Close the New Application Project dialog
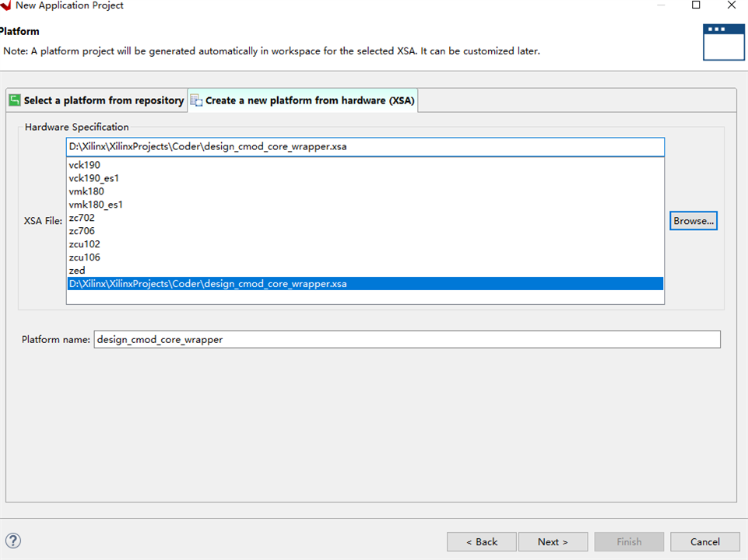This screenshot has height=560, width=748. [732, 5]
